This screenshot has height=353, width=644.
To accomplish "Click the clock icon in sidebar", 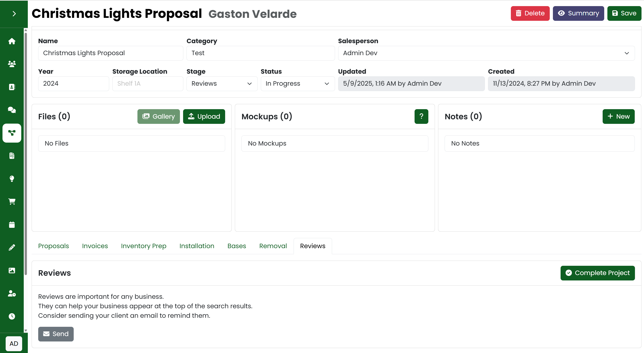I will pyautogui.click(x=12, y=316).
